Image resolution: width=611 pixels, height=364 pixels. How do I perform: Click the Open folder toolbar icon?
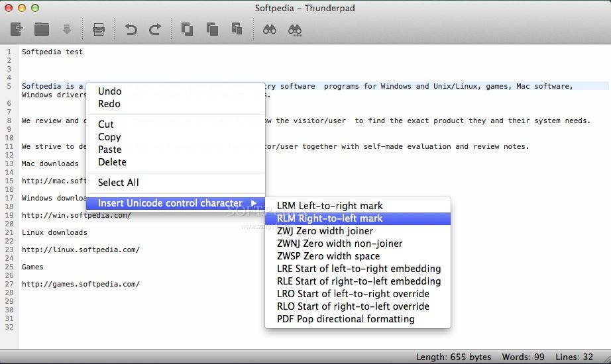pyautogui.click(x=42, y=29)
